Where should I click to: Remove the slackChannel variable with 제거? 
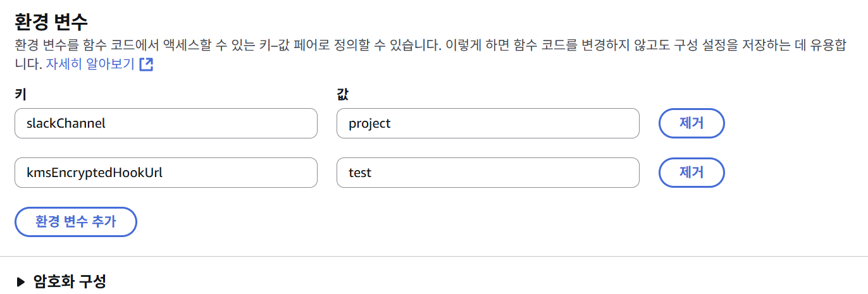tap(691, 123)
